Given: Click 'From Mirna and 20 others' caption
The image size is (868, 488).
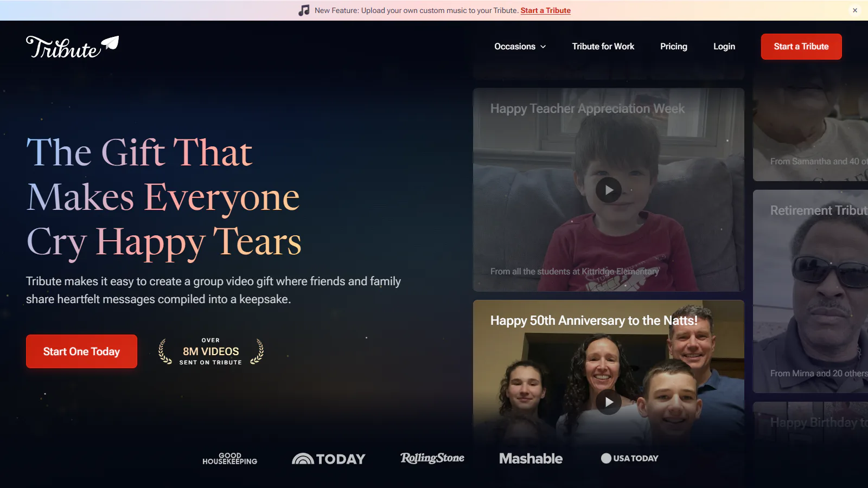Looking at the screenshot, I should 819,373.
